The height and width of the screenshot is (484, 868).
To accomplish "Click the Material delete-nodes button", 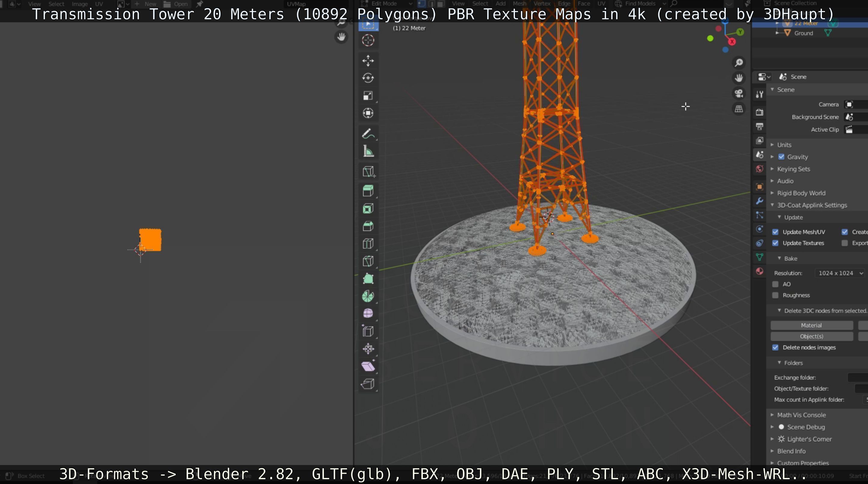I will (811, 326).
